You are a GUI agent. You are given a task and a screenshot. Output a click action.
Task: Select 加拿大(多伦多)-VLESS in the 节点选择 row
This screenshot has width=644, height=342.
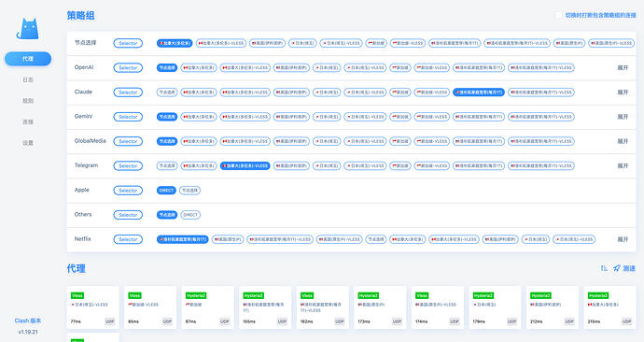tap(221, 43)
